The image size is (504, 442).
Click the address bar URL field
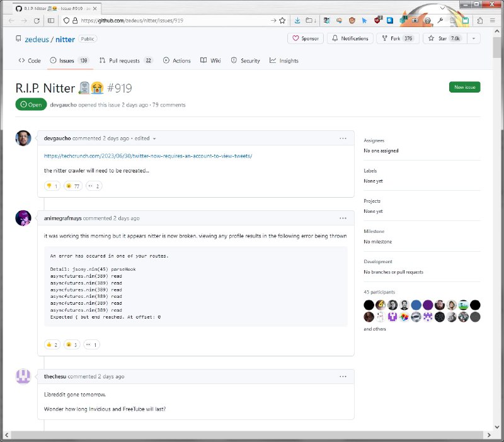[x=174, y=21]
